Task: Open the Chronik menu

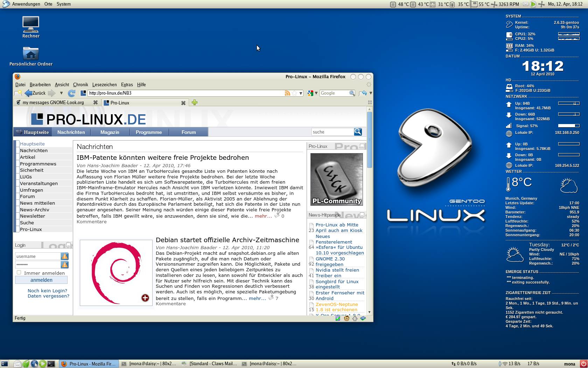Action: pyautogui.click(x=80, y=84)
